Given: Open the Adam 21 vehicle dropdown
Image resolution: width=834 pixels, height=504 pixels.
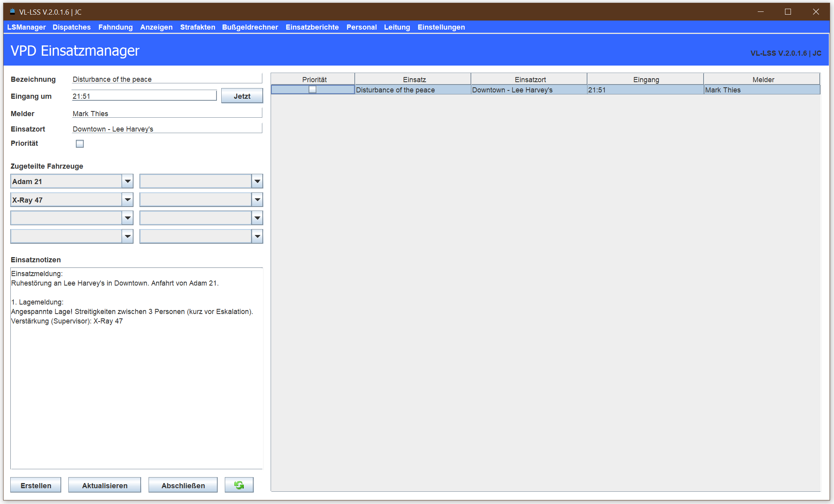Looking at the screenshot, I should pyautogui.click(x=127, y=181).
